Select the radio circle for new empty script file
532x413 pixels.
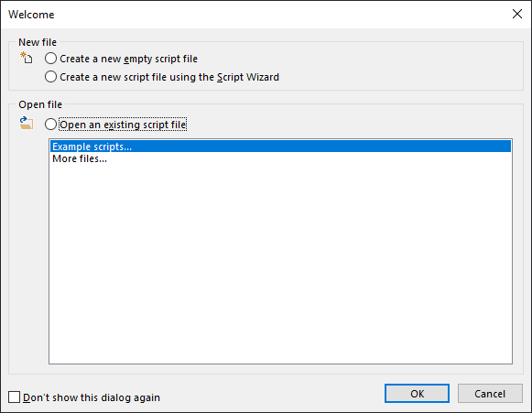click(x=50, y=59)
